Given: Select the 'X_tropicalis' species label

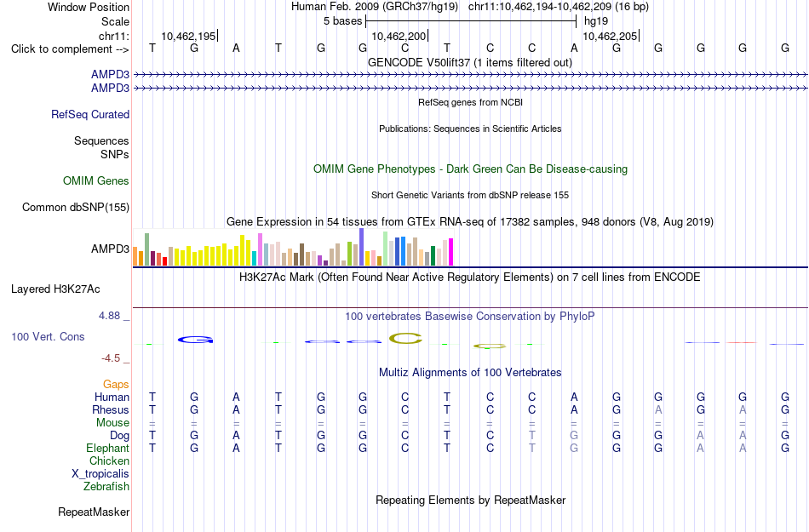Looking at the screenshot, I should [100, 474].
